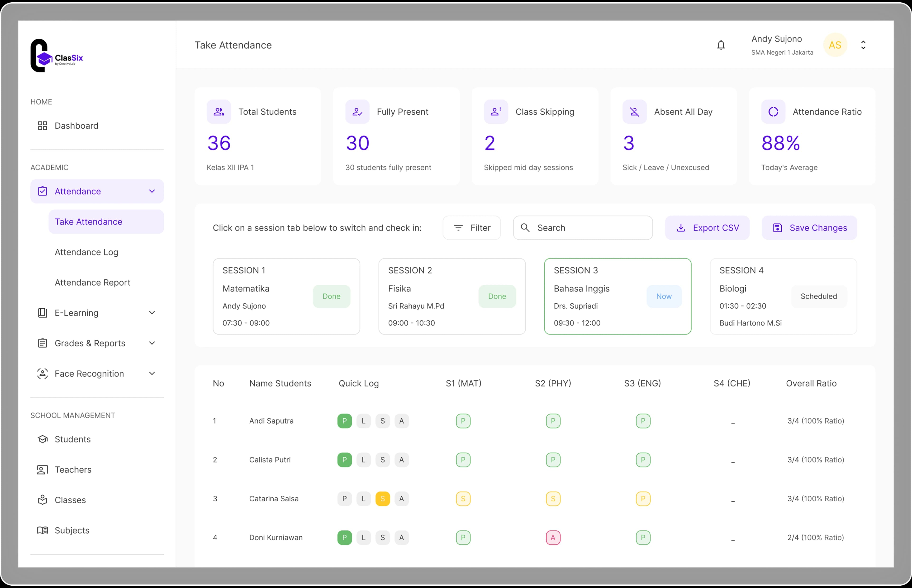This screenshot has height=588, width=912.
Task: Open the Dashboard menu item
Action: pyautogui.click(x=97, y=126)
